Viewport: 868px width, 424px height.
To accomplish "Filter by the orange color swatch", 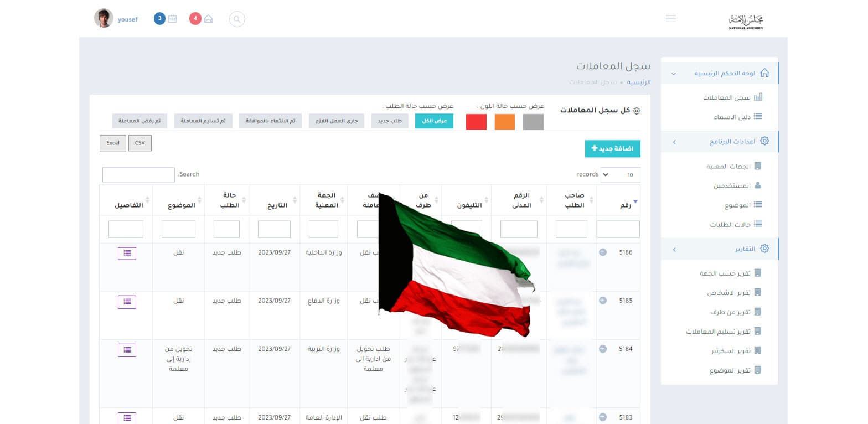I will pos(505,122).
